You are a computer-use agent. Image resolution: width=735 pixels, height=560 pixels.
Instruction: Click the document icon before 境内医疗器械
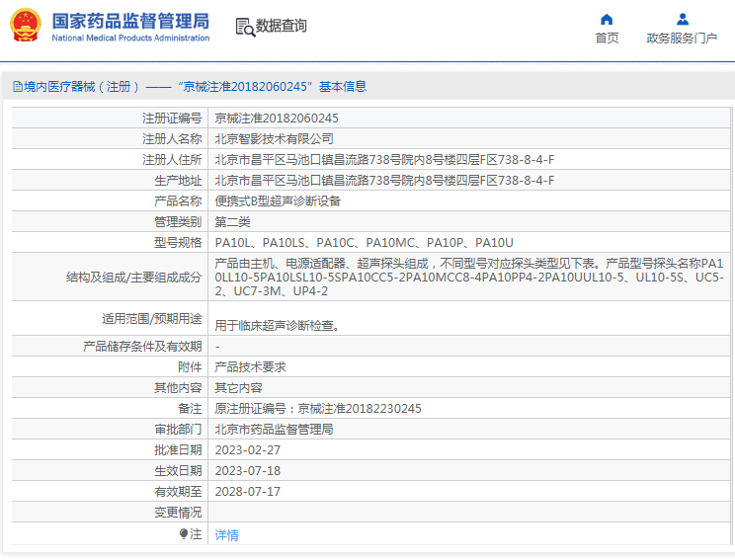tap(17, 87)
